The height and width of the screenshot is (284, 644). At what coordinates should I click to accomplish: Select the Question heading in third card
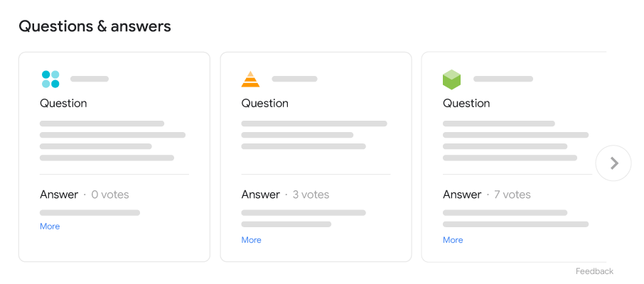coord(466,104)
